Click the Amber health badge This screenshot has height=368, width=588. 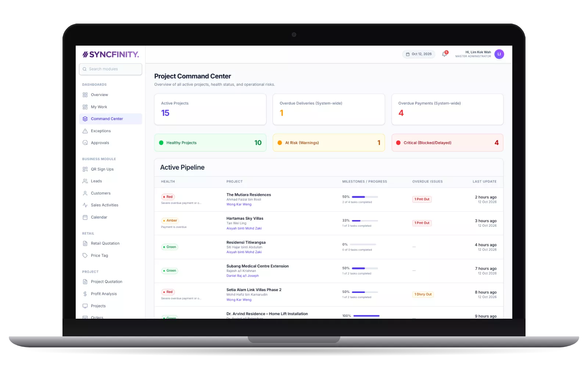[x=170, y=221]
